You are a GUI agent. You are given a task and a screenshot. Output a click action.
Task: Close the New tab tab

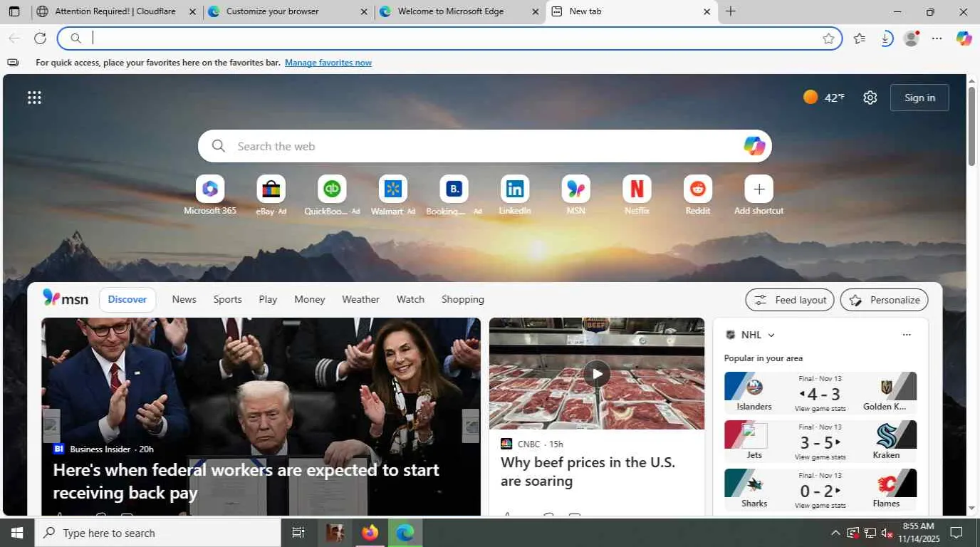click(707, 11)
